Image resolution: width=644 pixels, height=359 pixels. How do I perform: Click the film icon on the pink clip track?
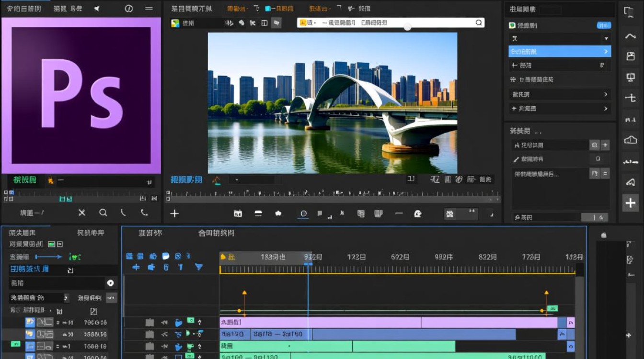(149, 322)
